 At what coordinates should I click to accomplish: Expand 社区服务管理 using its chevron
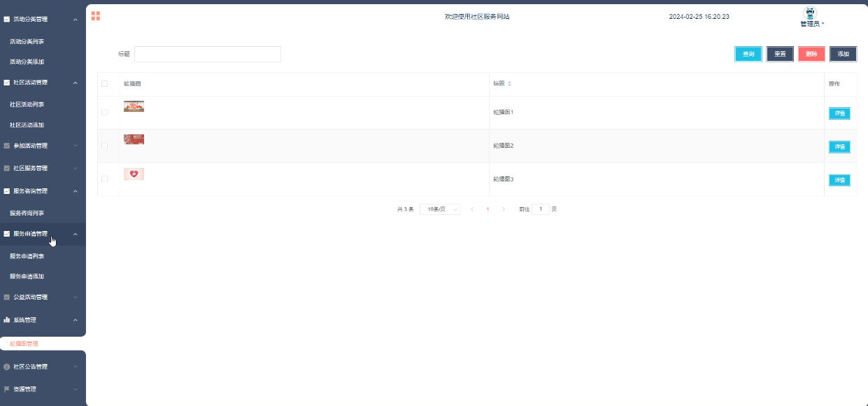[76, 169]
